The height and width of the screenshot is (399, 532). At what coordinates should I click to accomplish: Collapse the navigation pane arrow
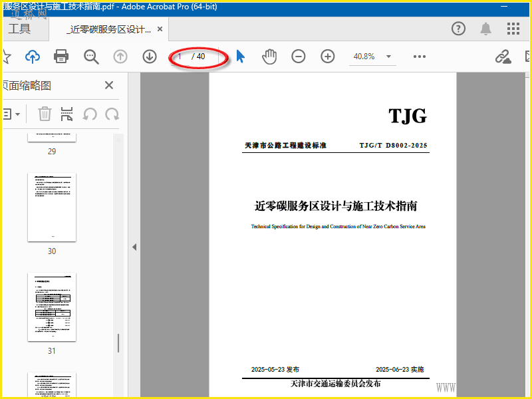pos(134,247)
